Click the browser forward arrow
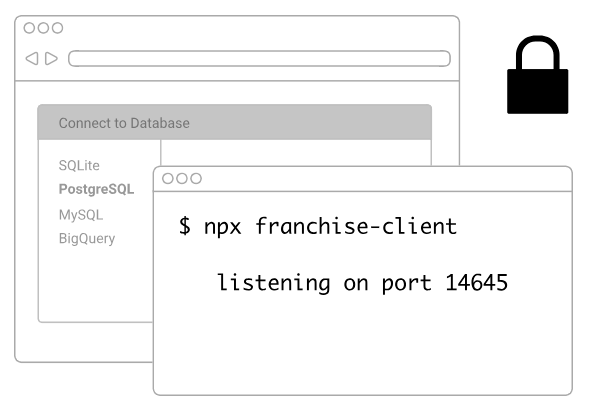The width and height of the screenshot is (591, 405). [51, 58]
